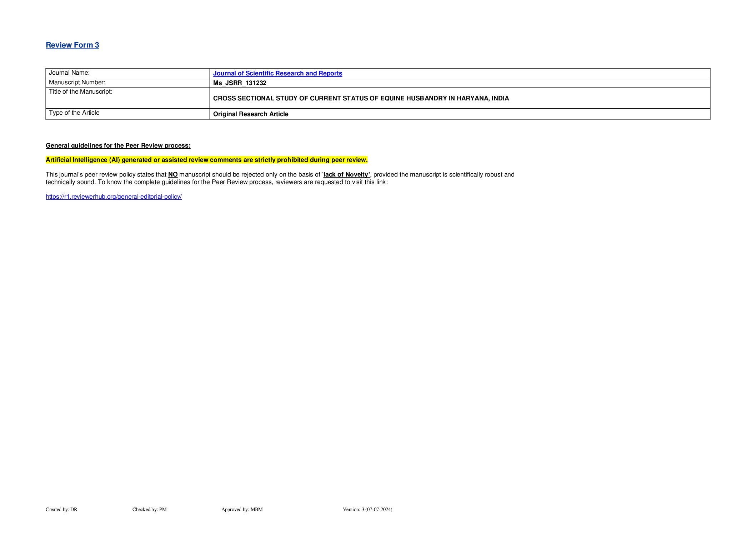
Task: Click the Journal Name label cell
Action: (69, 73)
